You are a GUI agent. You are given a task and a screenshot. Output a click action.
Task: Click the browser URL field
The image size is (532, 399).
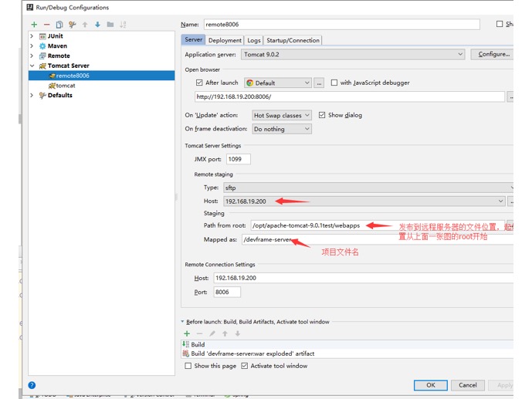(x=350, y=96)
